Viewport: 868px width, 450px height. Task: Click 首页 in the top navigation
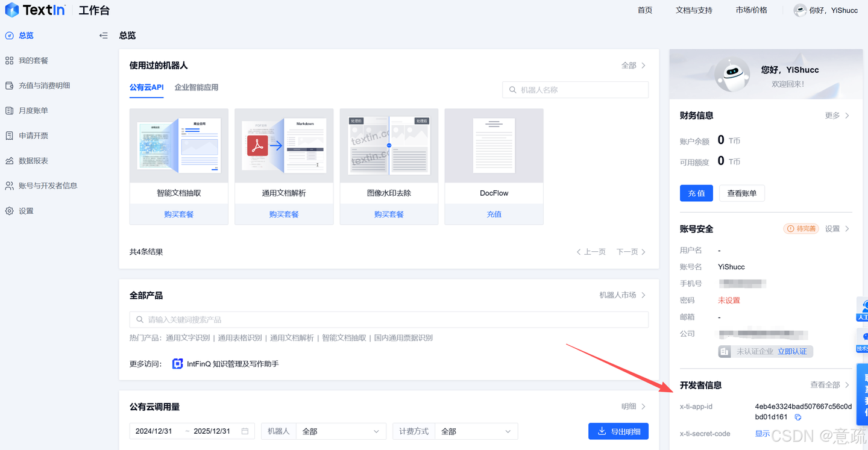point(645,10)
